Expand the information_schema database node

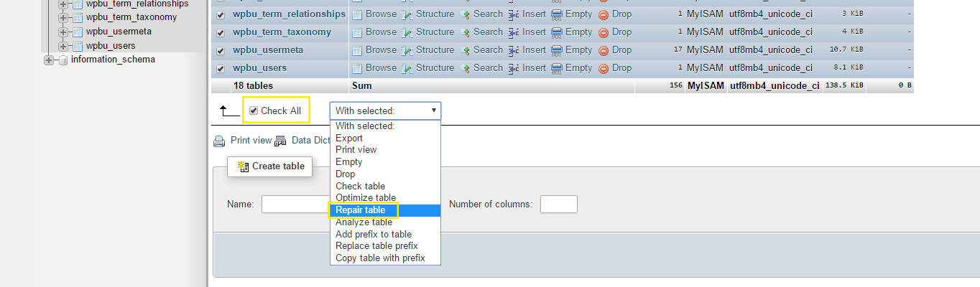[49, 60]
